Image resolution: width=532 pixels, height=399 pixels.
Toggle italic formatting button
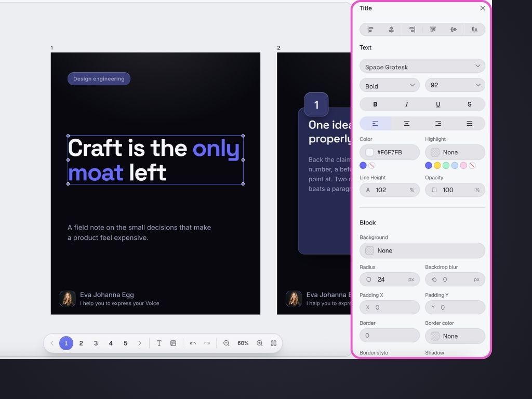click(406, 104)
